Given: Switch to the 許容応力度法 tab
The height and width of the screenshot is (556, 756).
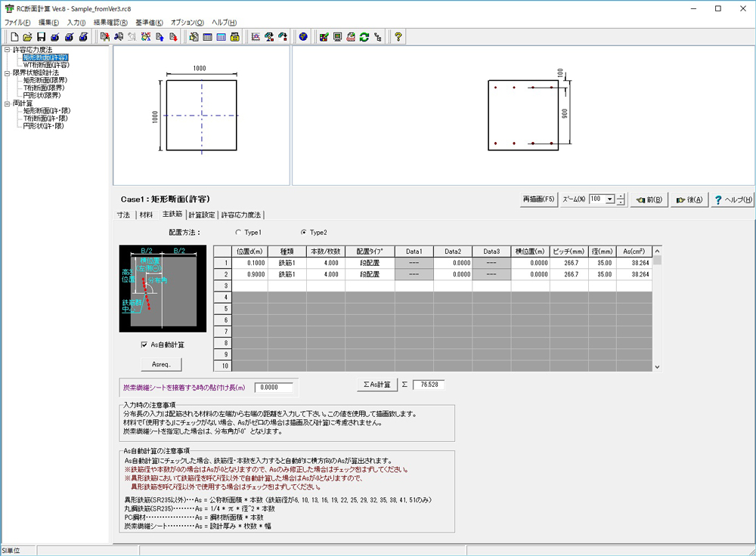Looking at the screenshot, I should tap(241, 215).
